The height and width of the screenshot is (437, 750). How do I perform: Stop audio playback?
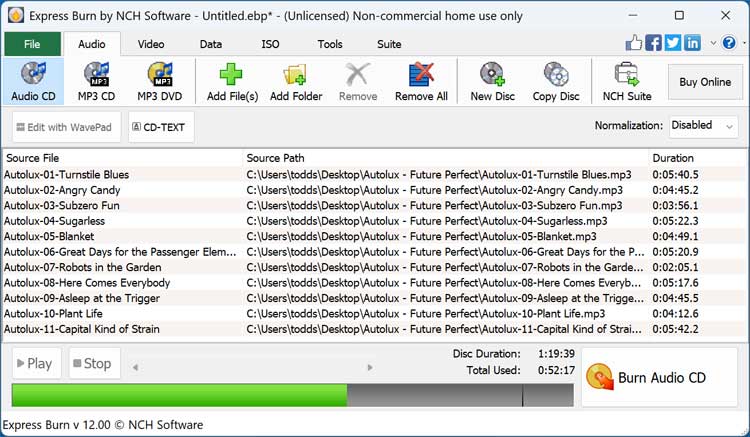click(94, 363)
